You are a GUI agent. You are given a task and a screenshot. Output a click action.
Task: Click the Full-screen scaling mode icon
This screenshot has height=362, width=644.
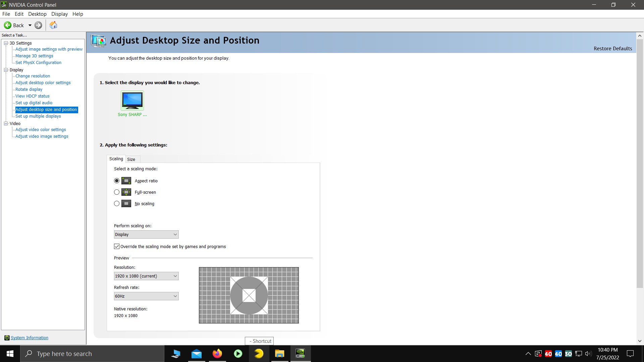(126, 192)
